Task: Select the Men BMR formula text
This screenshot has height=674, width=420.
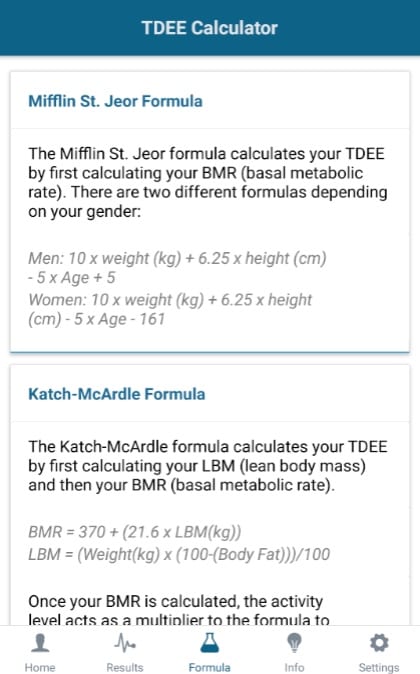Action: click(177, 268)
